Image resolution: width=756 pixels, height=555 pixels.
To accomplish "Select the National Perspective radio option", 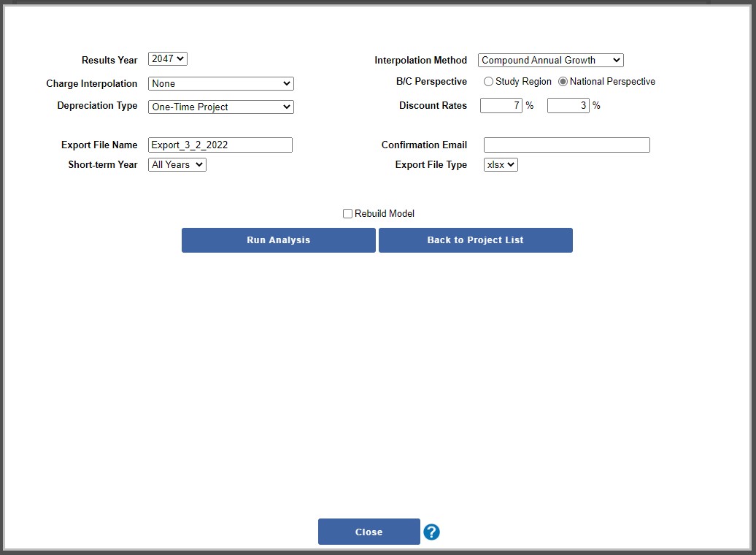I will (x=563, y=82).
